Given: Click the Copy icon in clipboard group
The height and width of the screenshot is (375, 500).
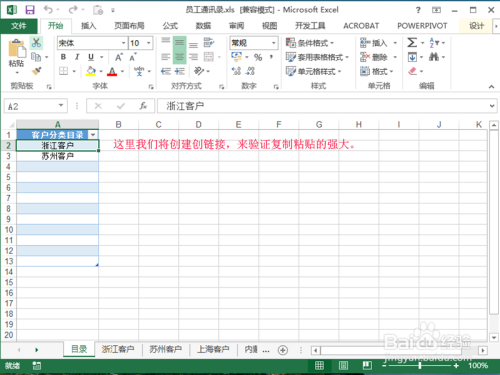Looking at the screenshot, I should (x=36, y=57).
